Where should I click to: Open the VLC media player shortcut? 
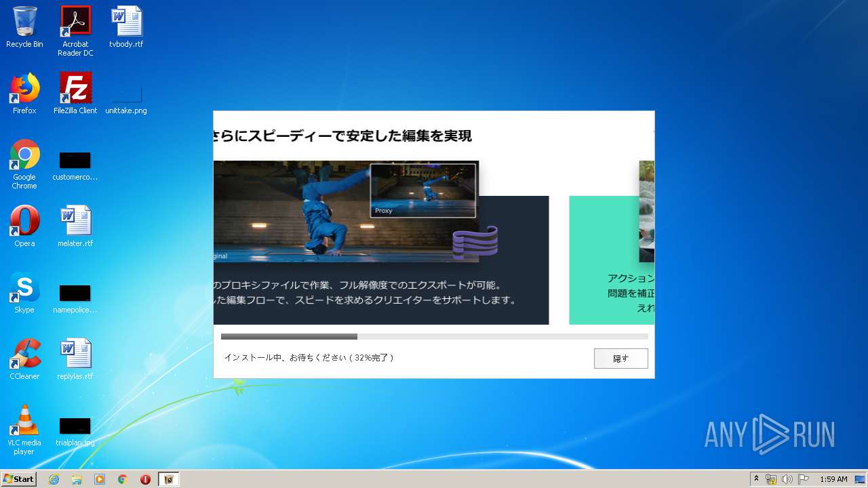tap(24, 430)
